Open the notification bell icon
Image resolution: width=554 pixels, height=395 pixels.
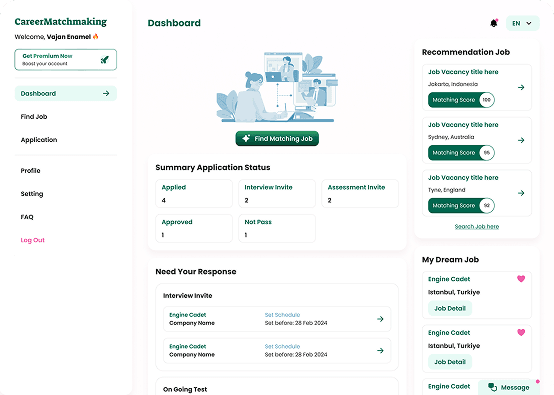pyautogui.click(x=494, y=23)
